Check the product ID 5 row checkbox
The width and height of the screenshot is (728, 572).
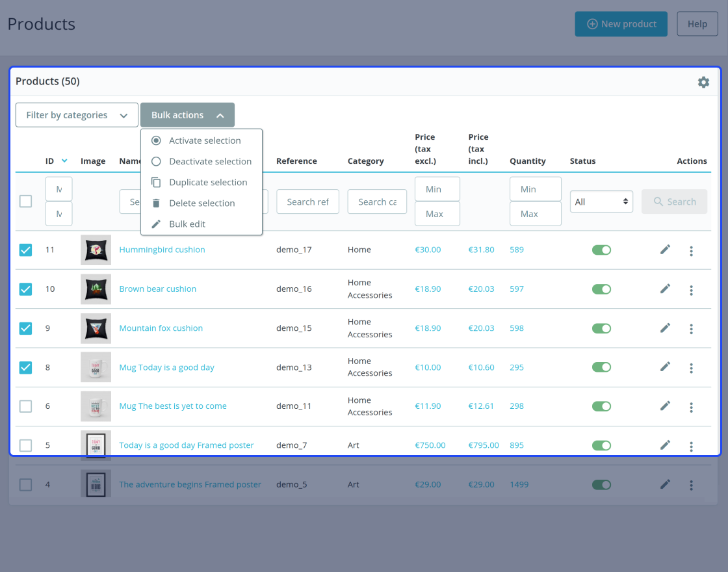[x=25, y=445]
